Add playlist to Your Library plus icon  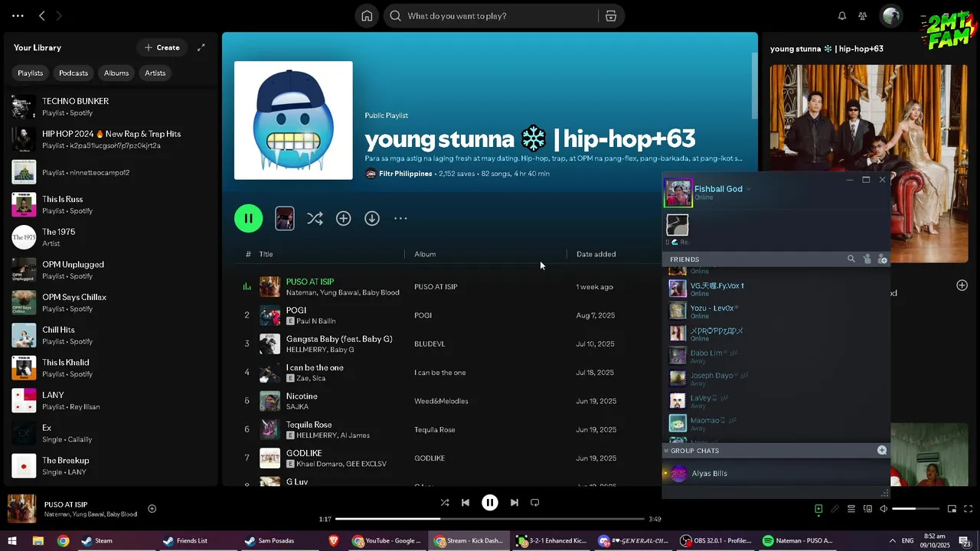click(x=344, y=218)
